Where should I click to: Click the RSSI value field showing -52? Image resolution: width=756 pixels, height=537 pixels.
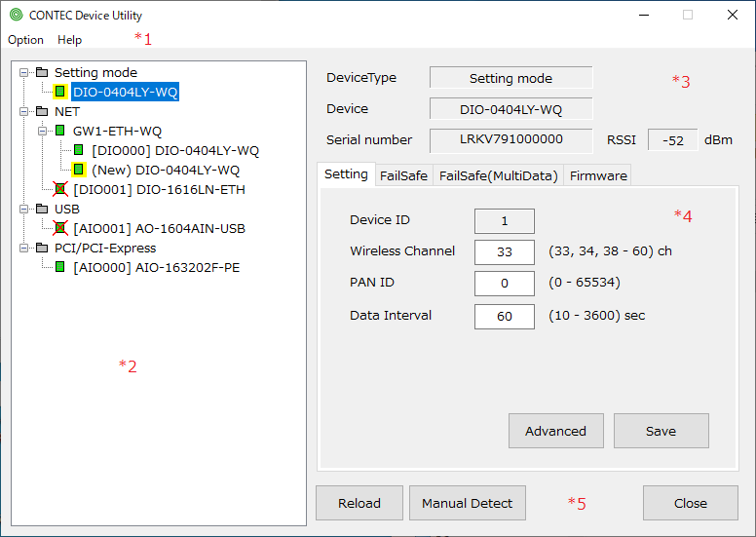click(x=672, y=140)
